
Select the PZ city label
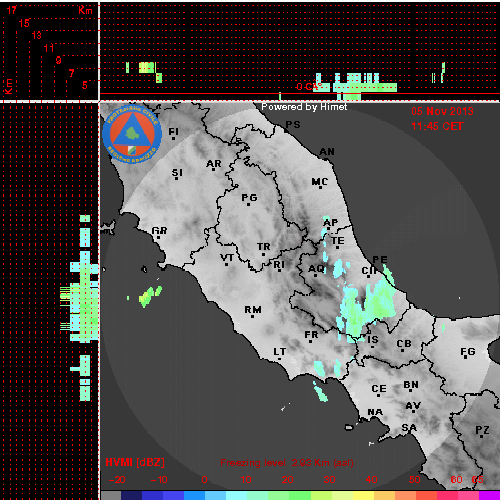[x=482, y=430]
